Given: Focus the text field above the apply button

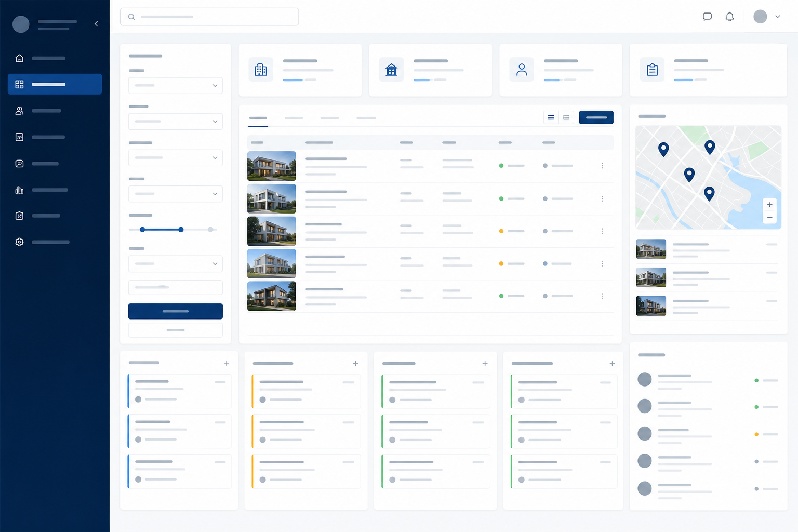Looking at the screenshot, I should pos(176,287).
